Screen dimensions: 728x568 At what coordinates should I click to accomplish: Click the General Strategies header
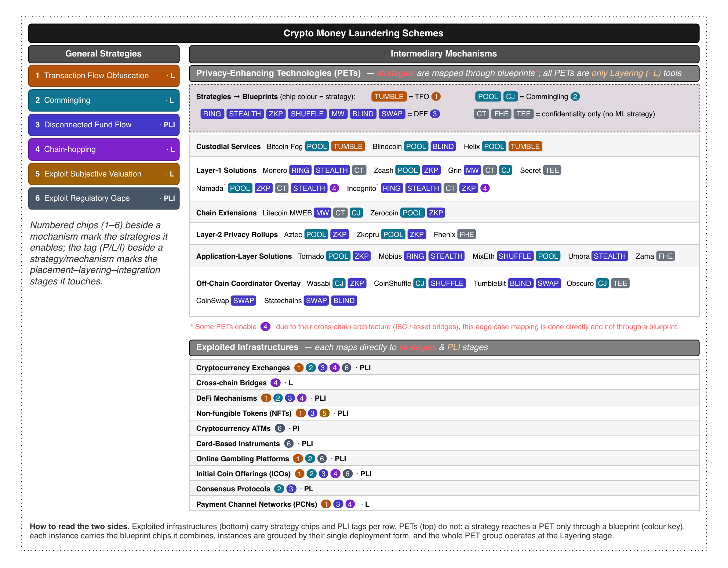pyautogui.click(x=104, y=54)
